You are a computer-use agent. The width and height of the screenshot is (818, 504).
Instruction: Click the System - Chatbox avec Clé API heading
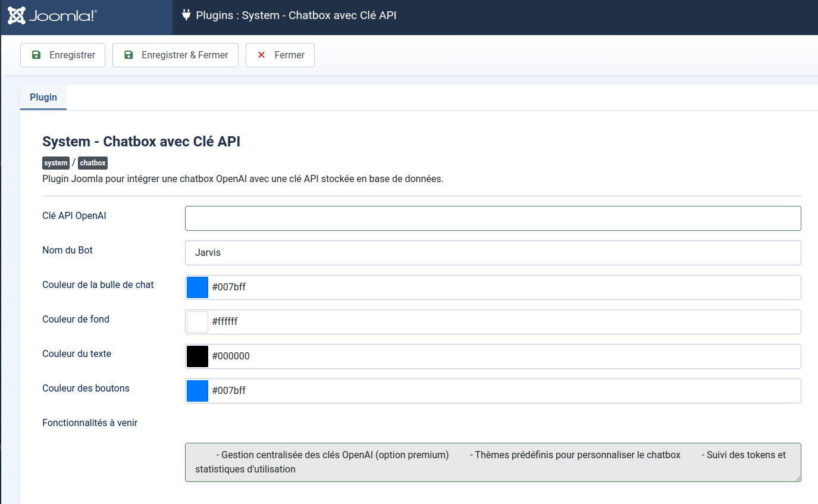(x=141, y=142)
